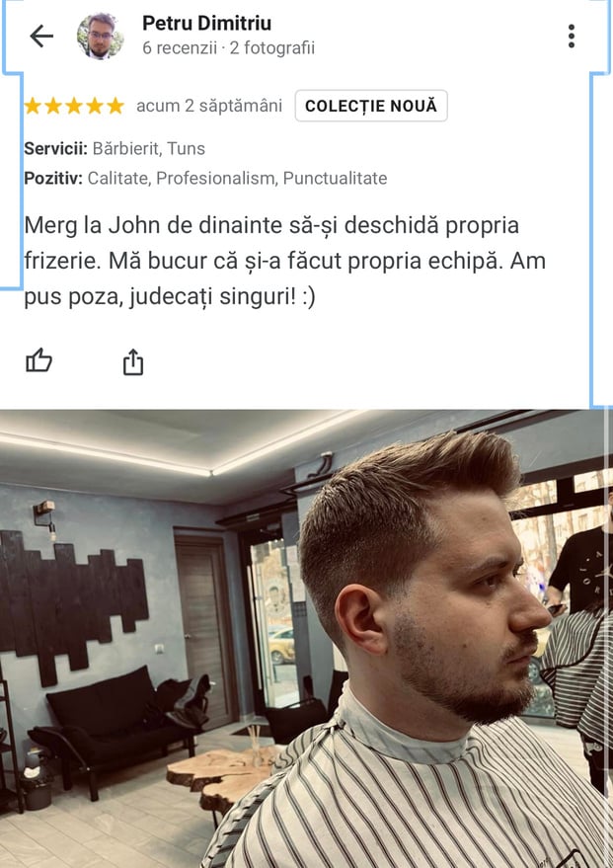Click the middle third rating star

click(74, 106)
